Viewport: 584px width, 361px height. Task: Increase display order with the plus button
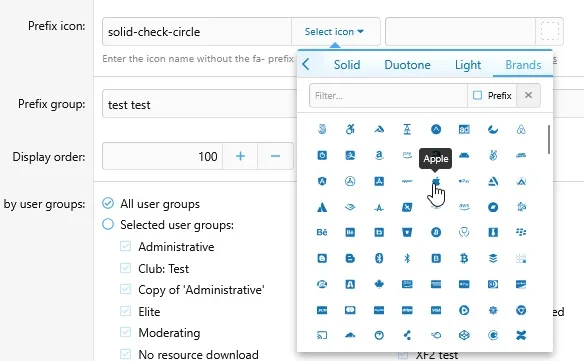pos(240,156)
